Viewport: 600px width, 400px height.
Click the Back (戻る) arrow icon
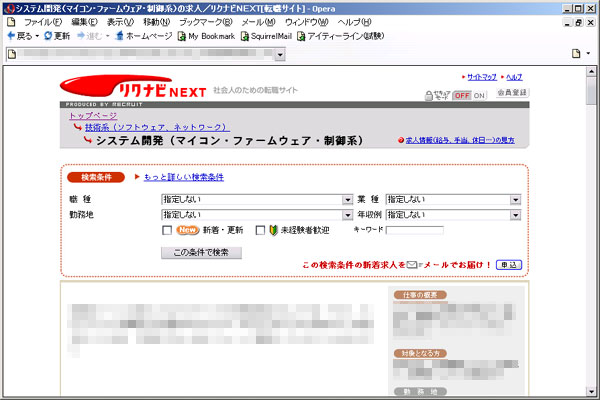(10, 36)
